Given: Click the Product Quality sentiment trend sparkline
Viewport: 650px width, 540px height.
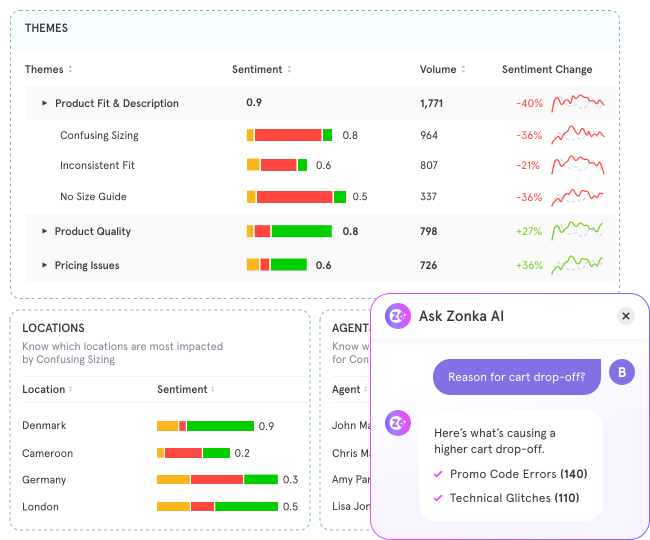Looking at the screenshot, I should [x=578, y=230].
